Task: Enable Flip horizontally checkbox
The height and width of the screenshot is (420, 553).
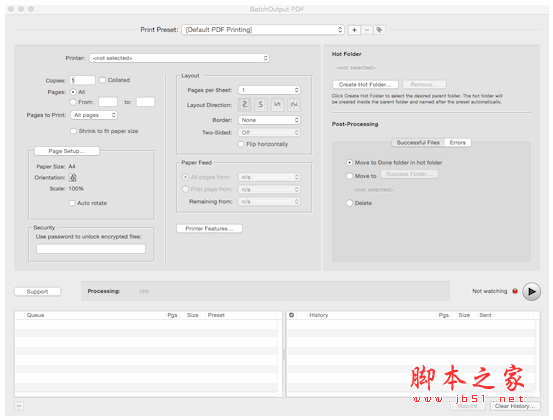Action: [x=241, y=144]
